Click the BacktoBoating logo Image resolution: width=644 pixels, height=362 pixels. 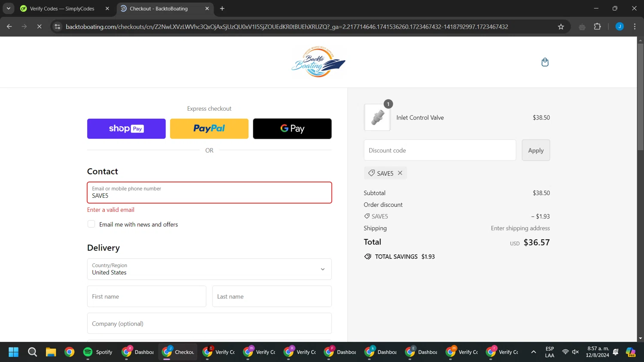(x=318, y=62)
